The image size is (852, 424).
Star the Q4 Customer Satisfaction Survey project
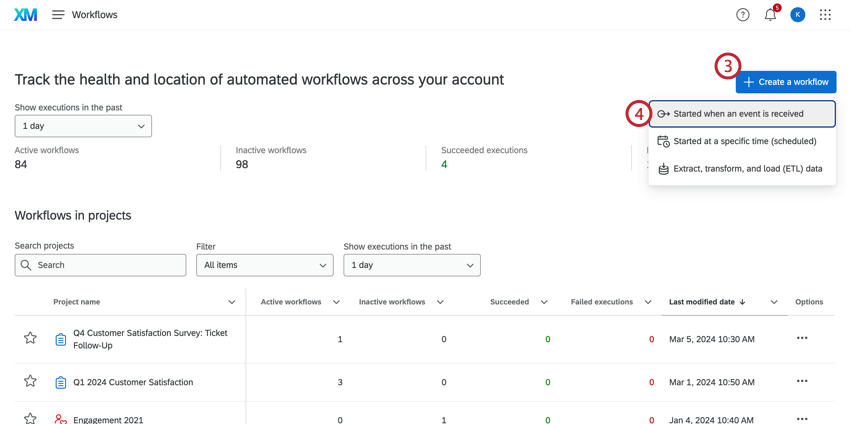[30, 339]
